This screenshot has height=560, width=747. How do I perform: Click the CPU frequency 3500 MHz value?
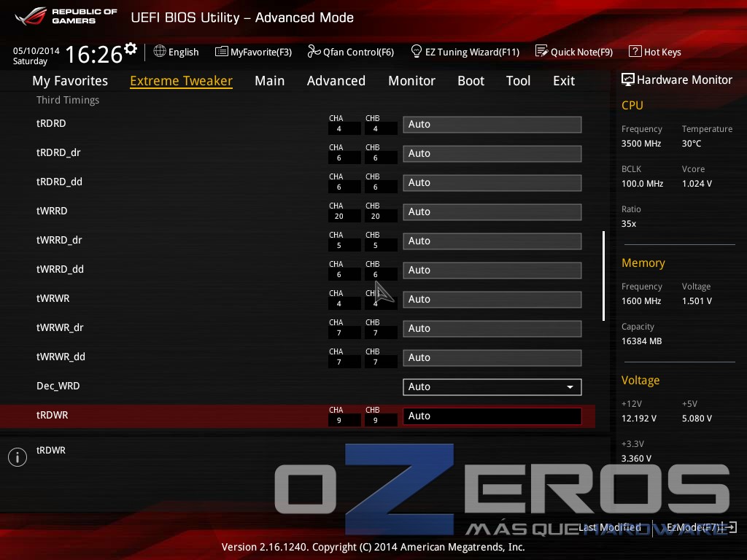pyautogui.click(x=641, y=144)
